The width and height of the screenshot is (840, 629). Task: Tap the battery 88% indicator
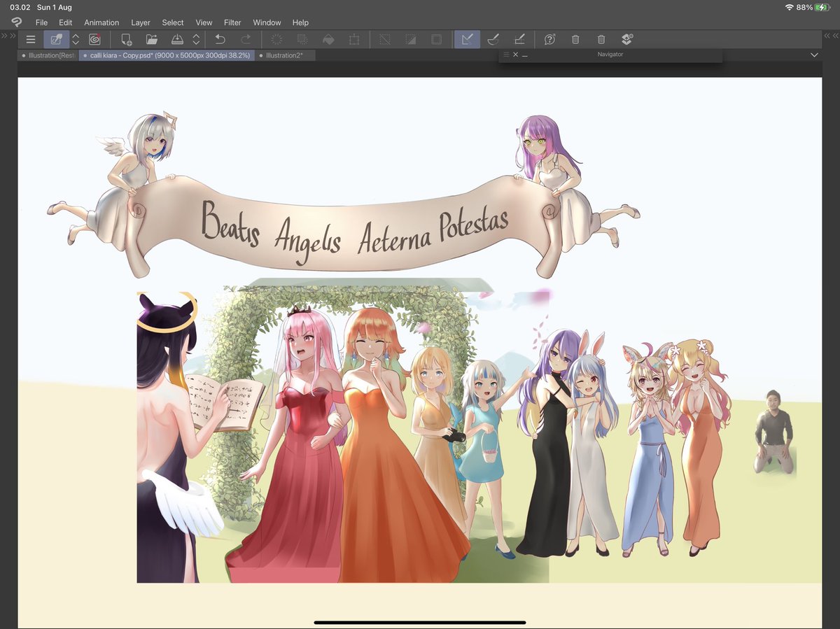tap(811, 7)
